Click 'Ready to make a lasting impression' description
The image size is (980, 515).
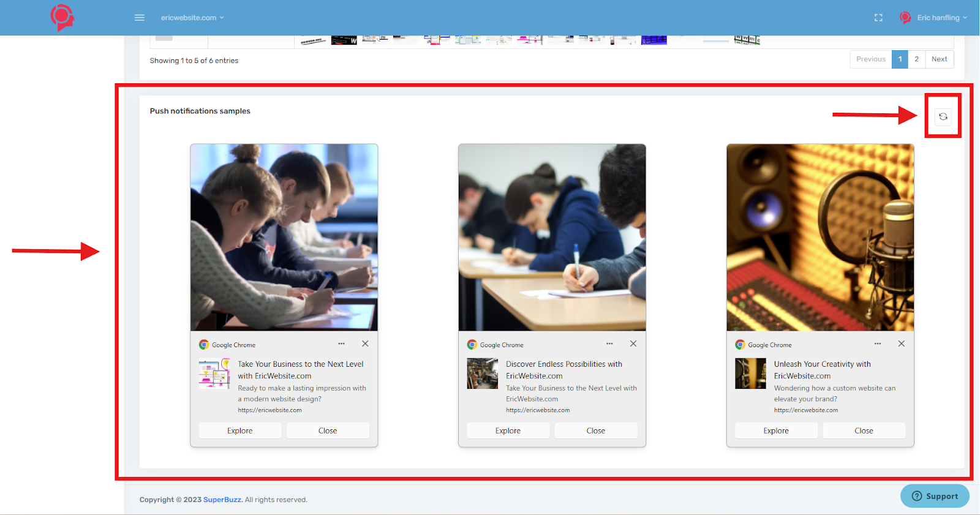click(x=302, y=393)
